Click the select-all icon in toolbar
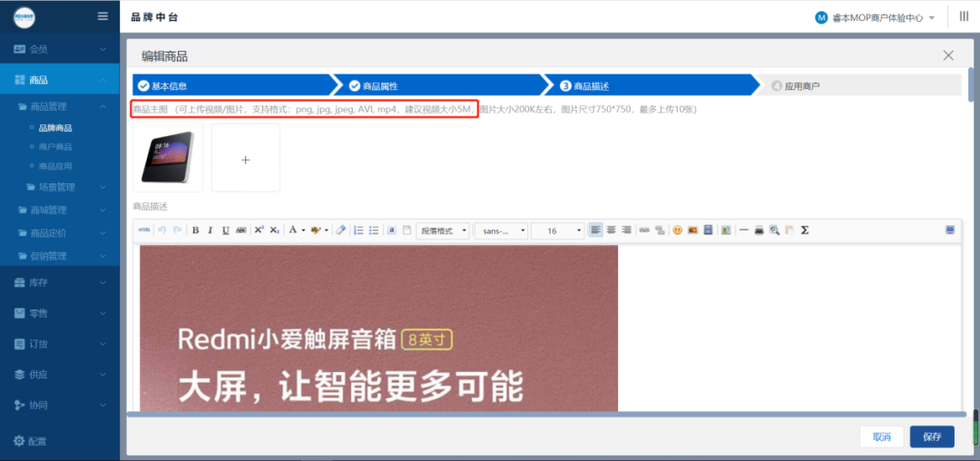980x461 pixels. tap(392, 230)
